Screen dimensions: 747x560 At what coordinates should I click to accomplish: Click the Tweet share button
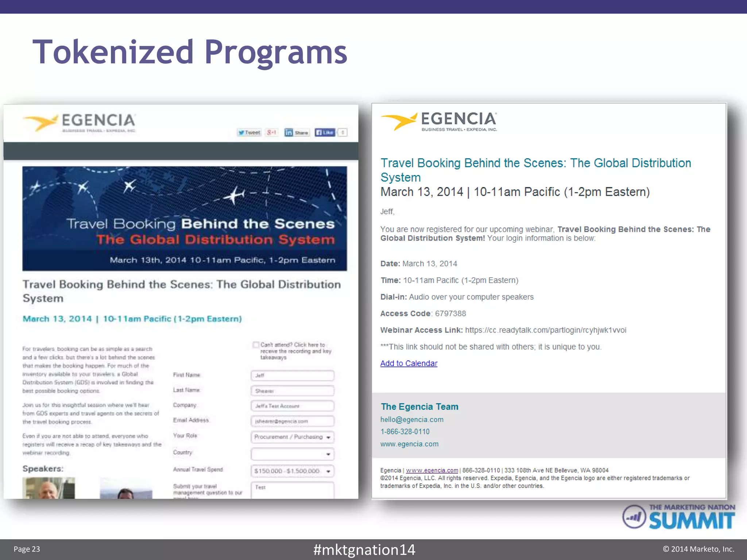249,132
